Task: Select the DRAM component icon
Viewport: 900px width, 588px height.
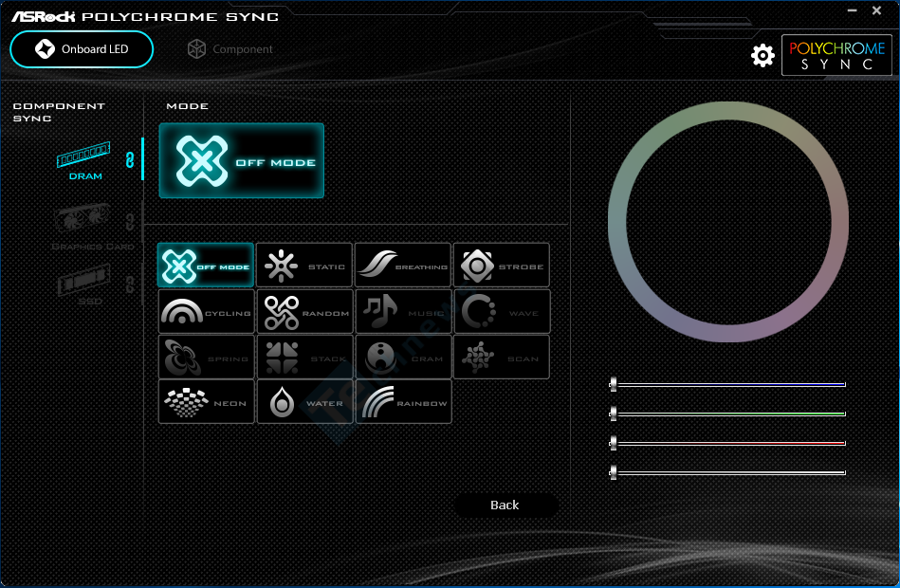Action: point(83,161)
